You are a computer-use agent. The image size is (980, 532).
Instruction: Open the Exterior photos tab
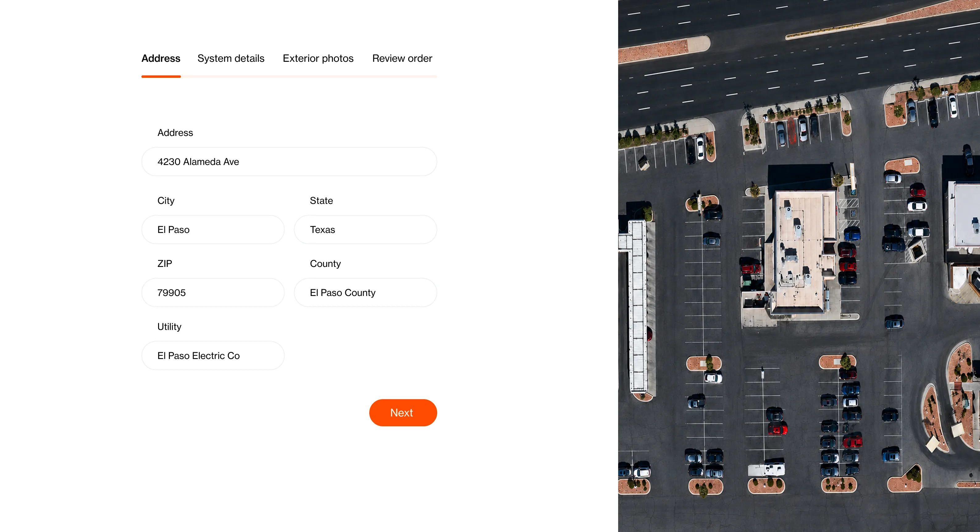pyautogui.click(x=318, y=58)
